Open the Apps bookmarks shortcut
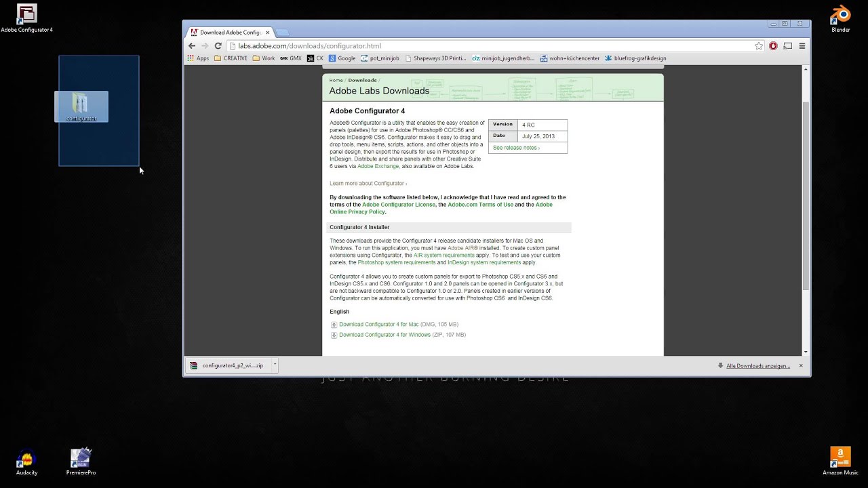Screen dimensions: 868x488 pos(198,58)
